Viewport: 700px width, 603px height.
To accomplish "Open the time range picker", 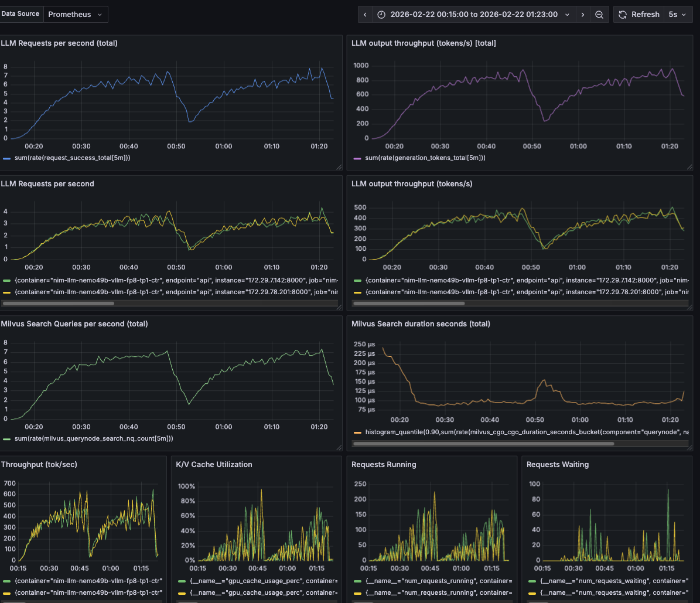I will (474, 15).
